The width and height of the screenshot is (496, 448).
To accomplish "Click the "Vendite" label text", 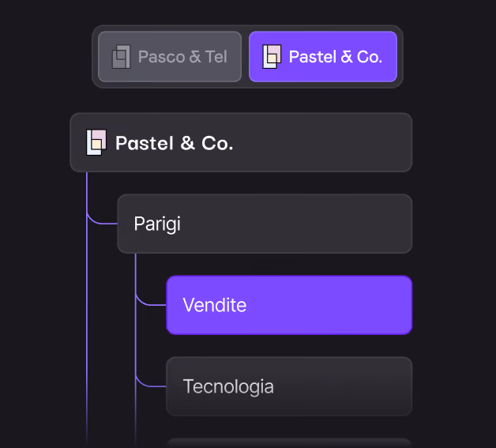I will (x=215, y=305).
